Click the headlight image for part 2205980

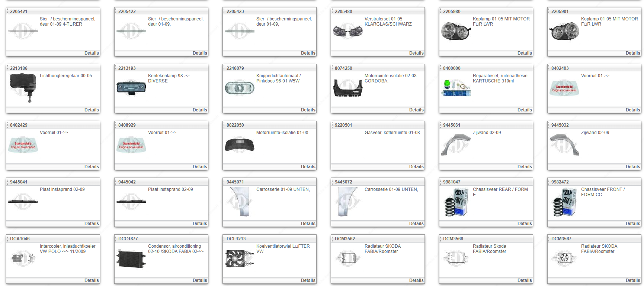pyautogui.click(x=456, y=31)
